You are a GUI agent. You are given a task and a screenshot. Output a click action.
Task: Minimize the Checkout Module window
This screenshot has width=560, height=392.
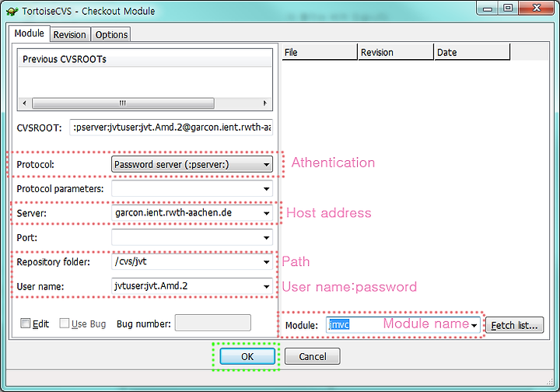[x=488, y=9]
